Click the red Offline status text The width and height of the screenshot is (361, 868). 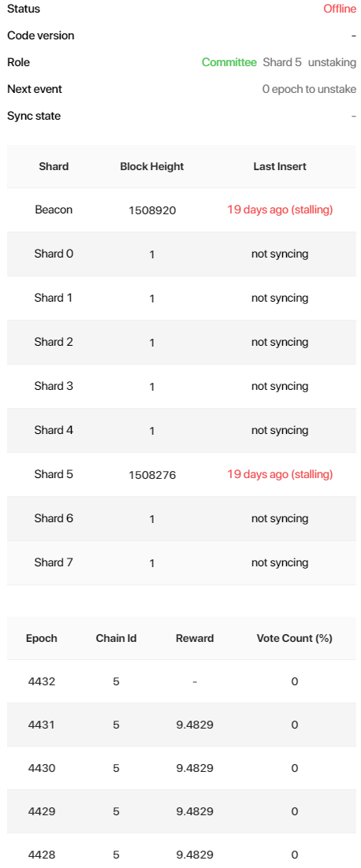coord(340,9)
